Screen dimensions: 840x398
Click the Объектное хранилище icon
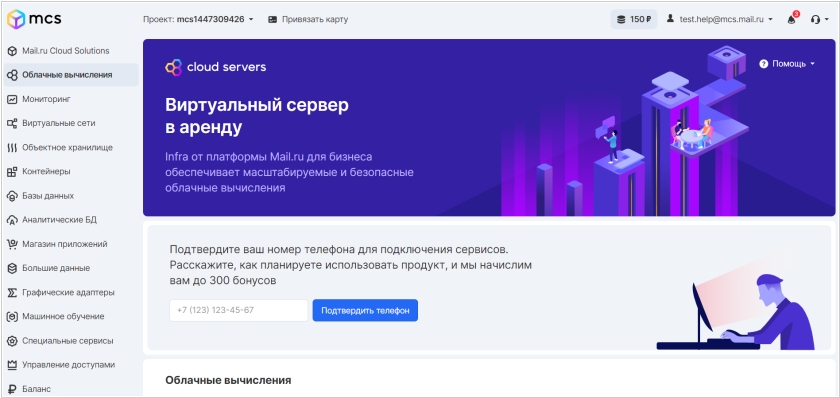12,147
